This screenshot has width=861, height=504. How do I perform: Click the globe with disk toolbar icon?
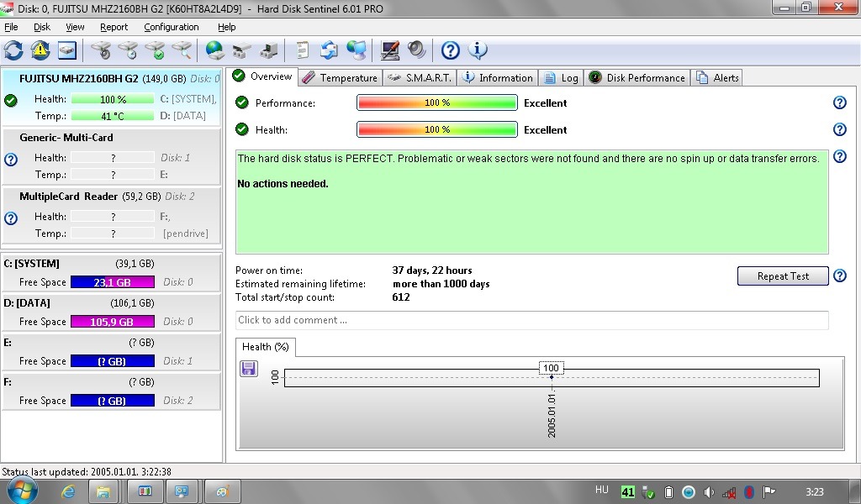coord(214,50)
